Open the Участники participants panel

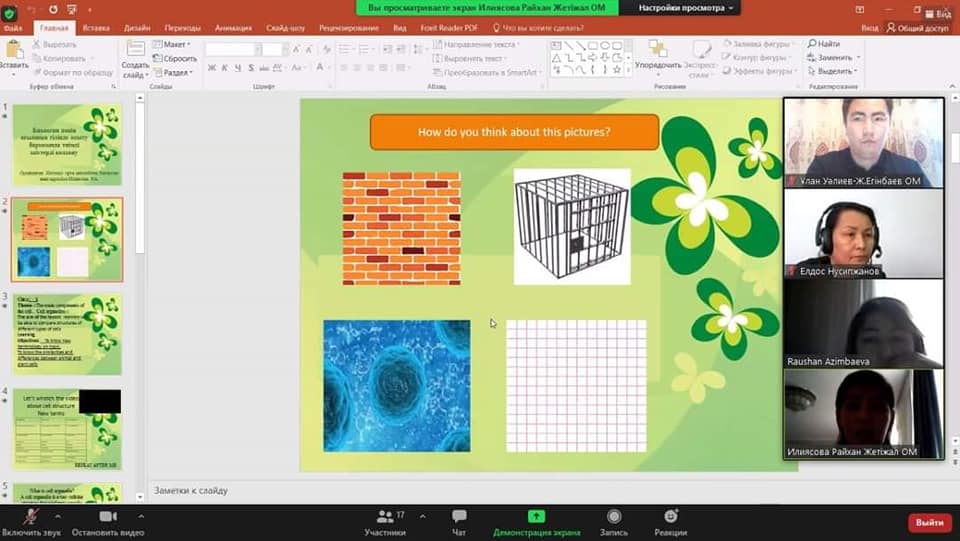pos(384,516)
